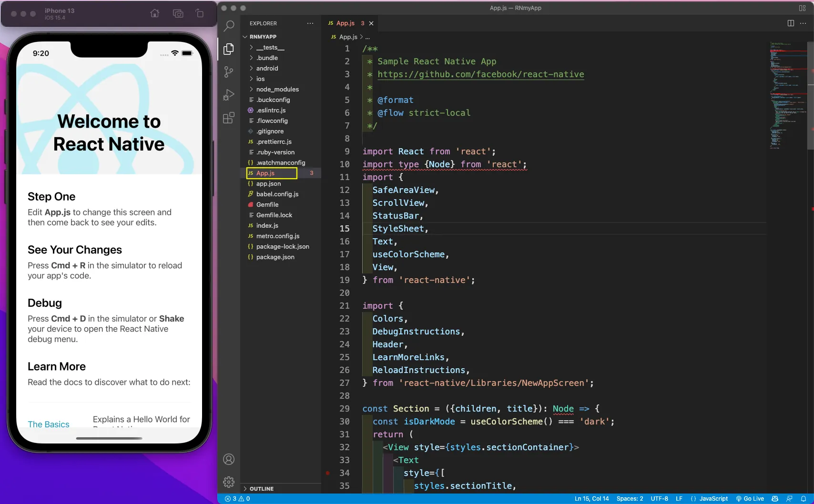Click the editor minimap
This screenshot has height=504, width=814.
tap(787, 95)
